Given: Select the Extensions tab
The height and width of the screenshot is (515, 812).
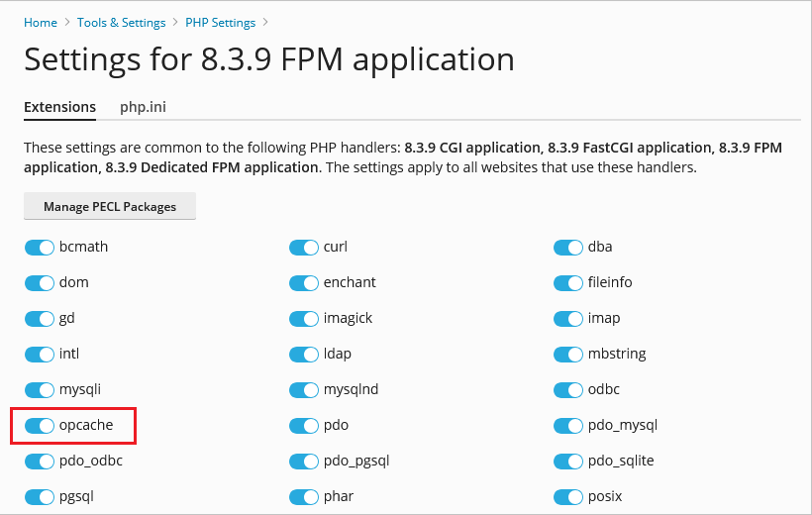Looking at the screenshot, I should [x=59, y=107].
